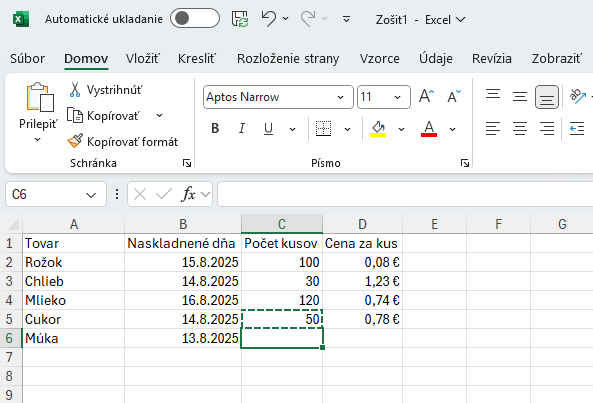
Task: Click cell with value 120
Action: (x=282, y=300)
